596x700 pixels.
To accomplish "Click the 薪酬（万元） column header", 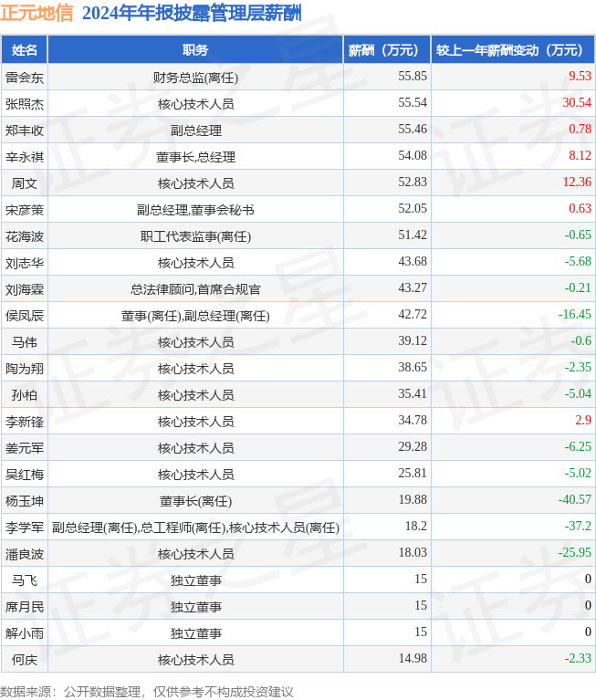I will coord(387,50).
